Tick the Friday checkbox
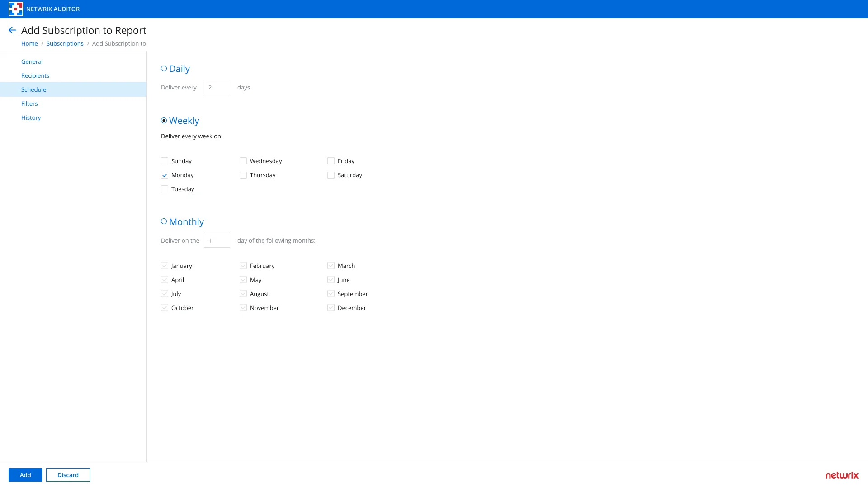868x488 pixels. coord(331,161)
